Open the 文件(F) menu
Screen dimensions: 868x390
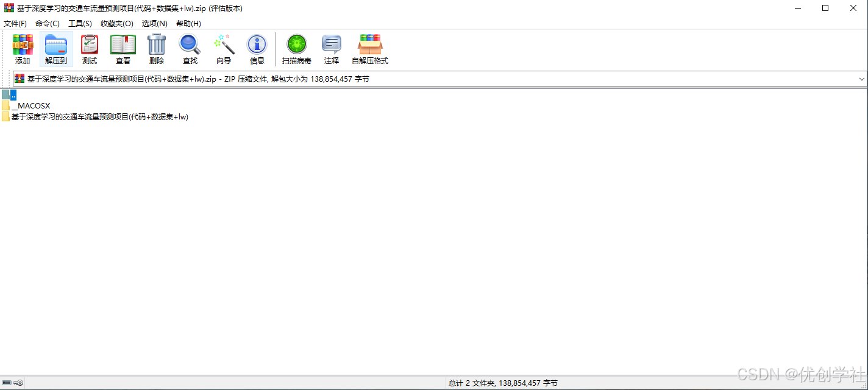[x=15, y=23]
